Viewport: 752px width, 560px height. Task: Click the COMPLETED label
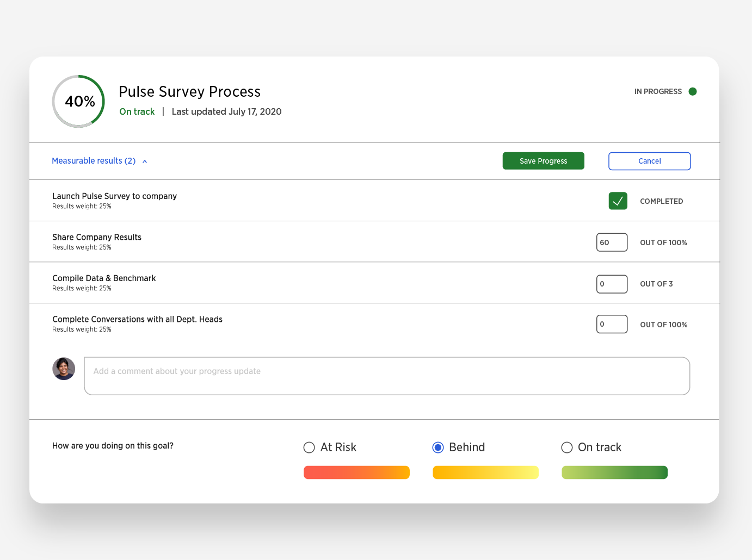pyautogui.click(x=661, y=201)
